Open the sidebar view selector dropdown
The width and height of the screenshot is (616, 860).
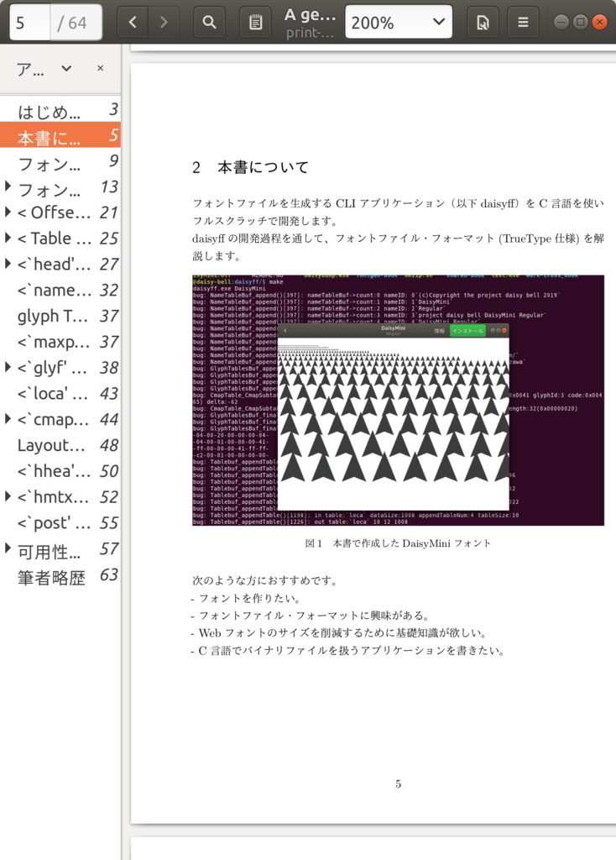[44, 69]
